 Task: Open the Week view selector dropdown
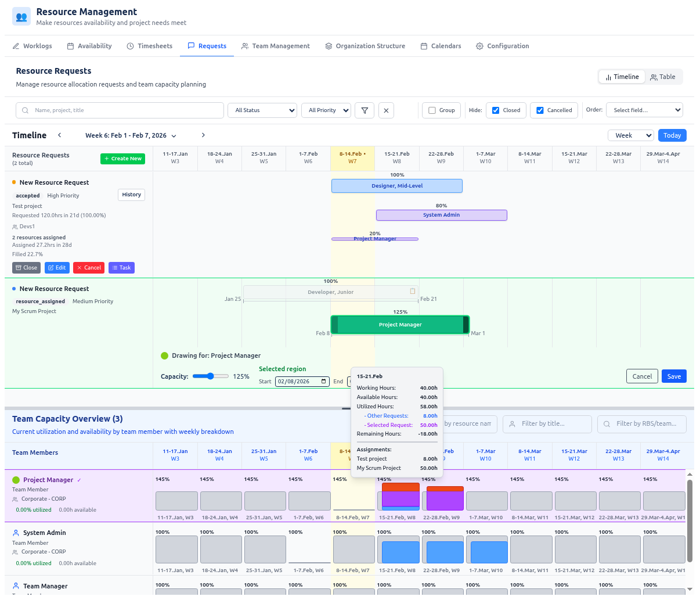click(630, 135)
